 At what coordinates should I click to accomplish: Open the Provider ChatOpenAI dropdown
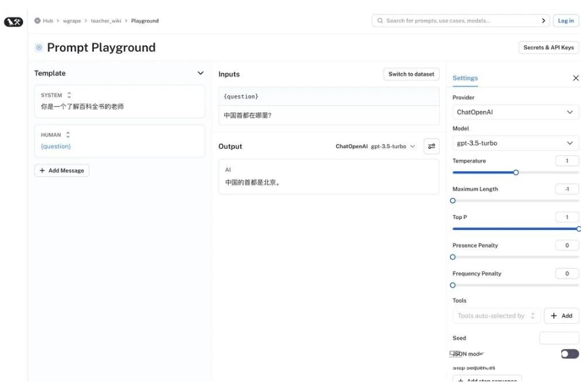pyautogui.click(x=516, y=112)
